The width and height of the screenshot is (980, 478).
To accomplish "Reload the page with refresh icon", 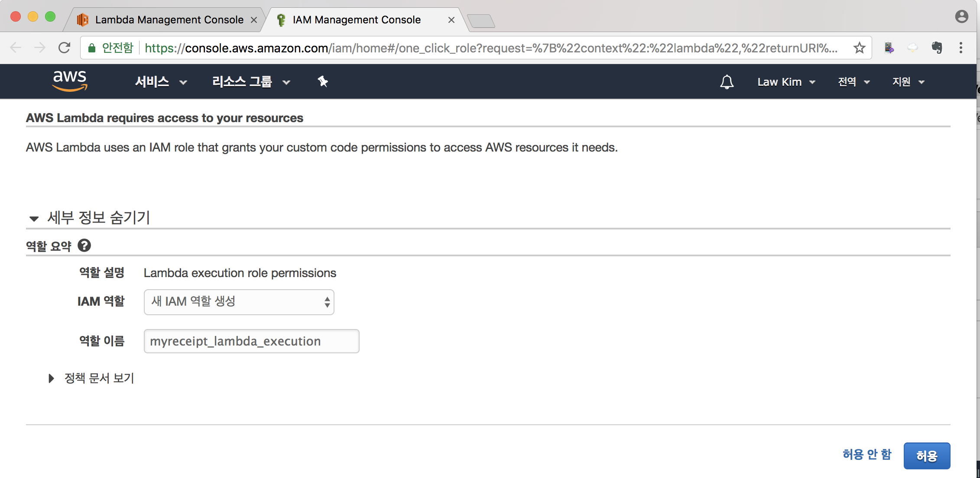I will [64, 48].
